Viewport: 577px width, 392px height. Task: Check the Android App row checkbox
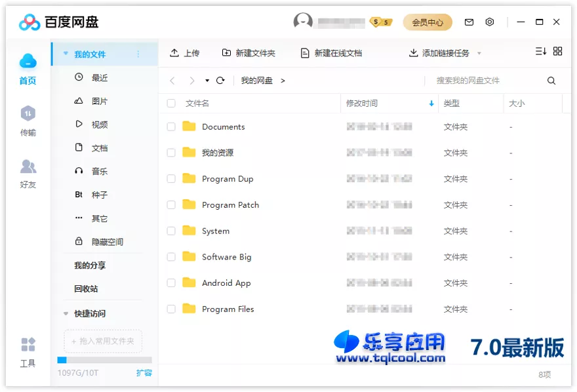(171, 283)
